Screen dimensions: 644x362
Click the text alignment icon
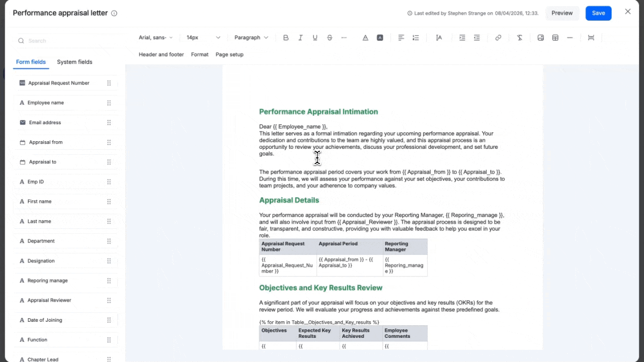pyautogui.click(x=401, y=38)
